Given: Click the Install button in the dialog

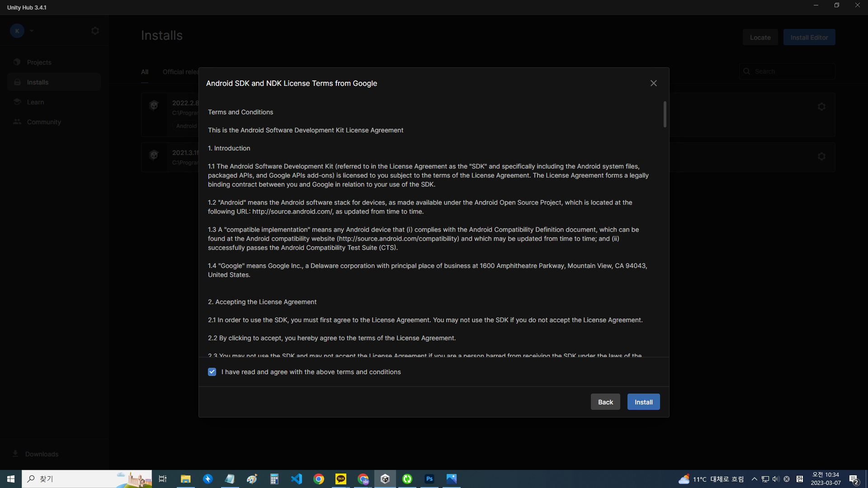Looking at the screenshot, I should coord(643,402).
